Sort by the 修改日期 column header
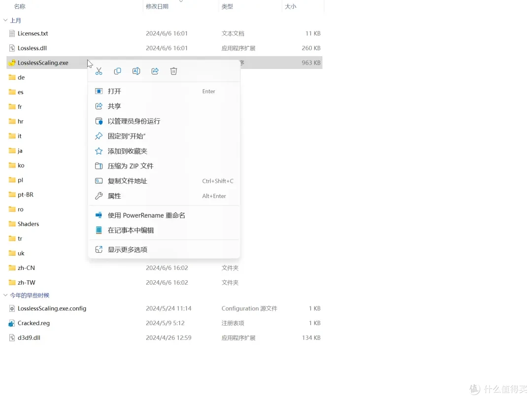The width and height of the screenshot is (532, 400). [157, 6]
